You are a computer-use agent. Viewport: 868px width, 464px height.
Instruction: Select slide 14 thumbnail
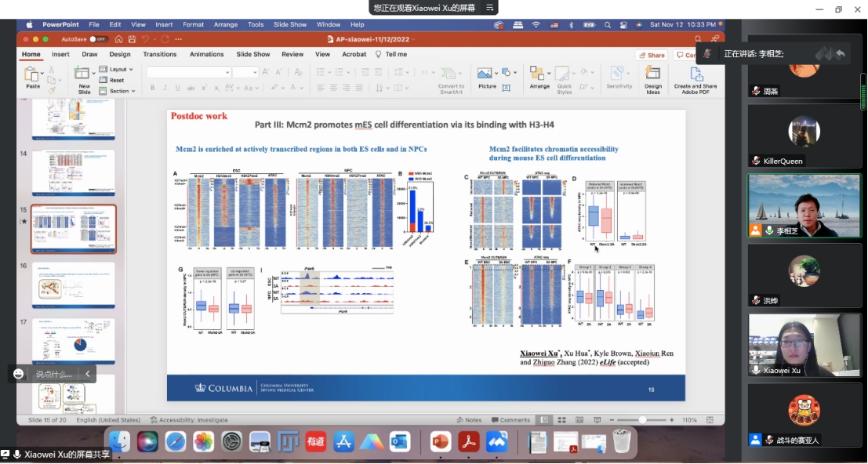point(73,173)
